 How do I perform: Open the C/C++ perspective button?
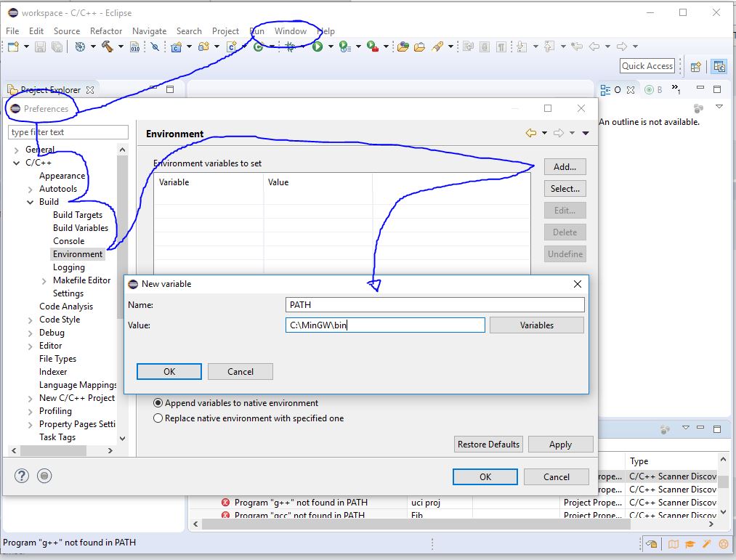[x=719, y=66]
